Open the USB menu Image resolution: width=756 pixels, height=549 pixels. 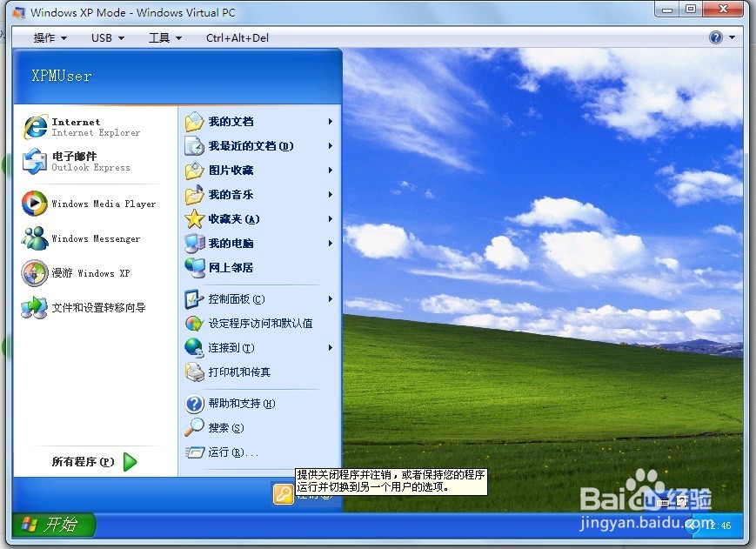108,37
